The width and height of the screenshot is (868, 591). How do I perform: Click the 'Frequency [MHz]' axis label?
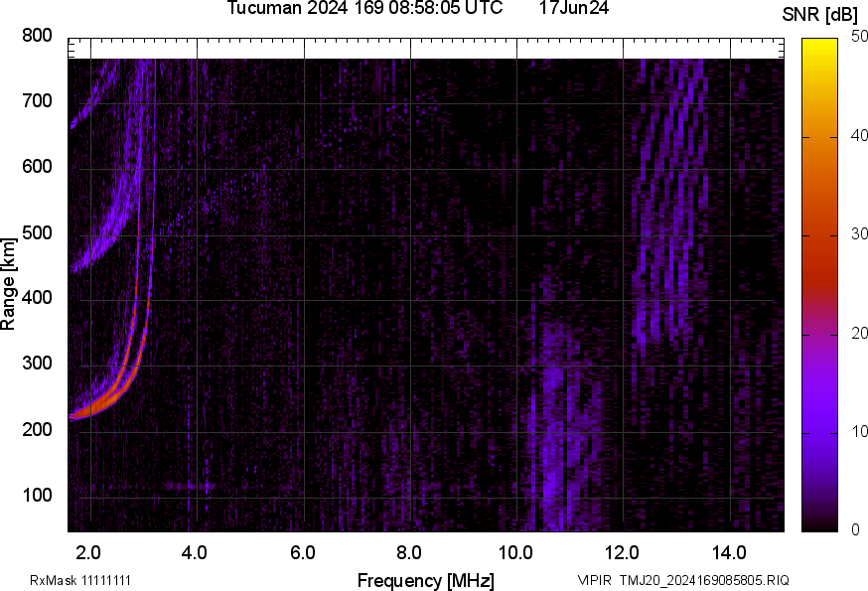pyautogui.click(x=426, y=580)
